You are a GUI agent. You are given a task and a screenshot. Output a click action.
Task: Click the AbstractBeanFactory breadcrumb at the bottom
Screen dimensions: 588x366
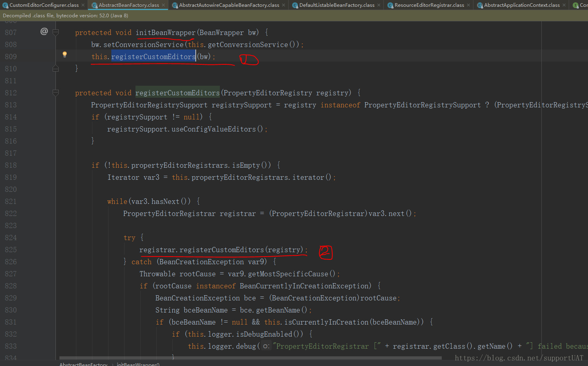tap(83, 364)
